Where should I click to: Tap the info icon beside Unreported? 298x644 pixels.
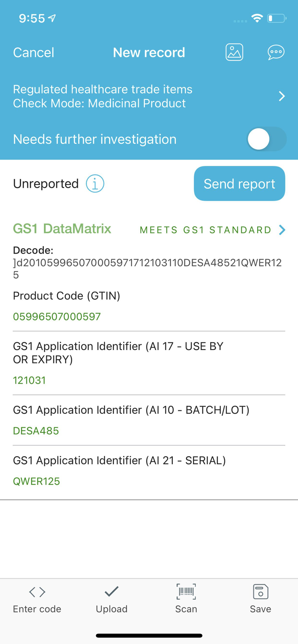pos(95,184)
